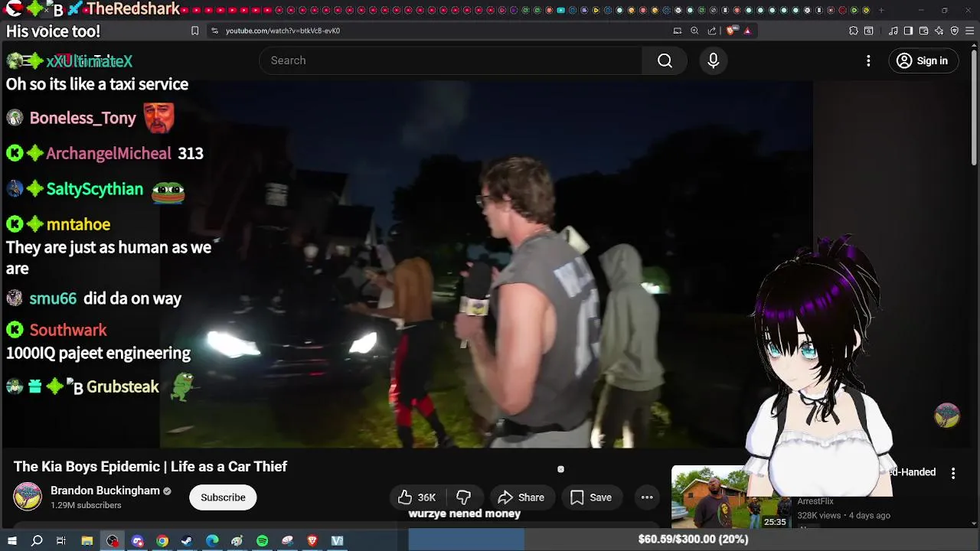Click the install app icon in address bar
This screenshot has height=551, width=980.
[x=678, y=31]
